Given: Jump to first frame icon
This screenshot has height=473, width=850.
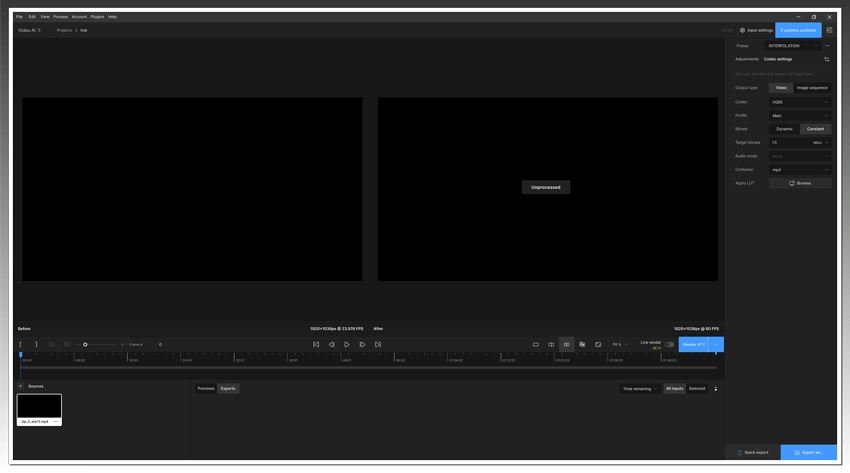Looking at the screenshot, I should 316,345.
